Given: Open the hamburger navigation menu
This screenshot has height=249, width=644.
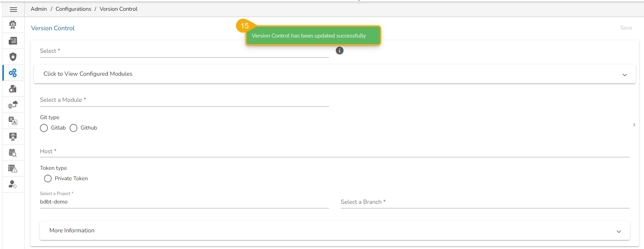Looking at the screenshot, I should point(13,9).
